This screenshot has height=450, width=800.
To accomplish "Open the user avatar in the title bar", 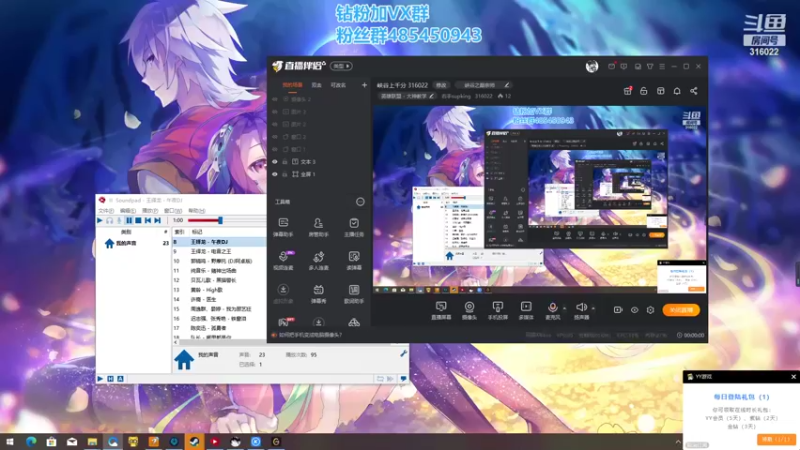I will pos(592,66).
